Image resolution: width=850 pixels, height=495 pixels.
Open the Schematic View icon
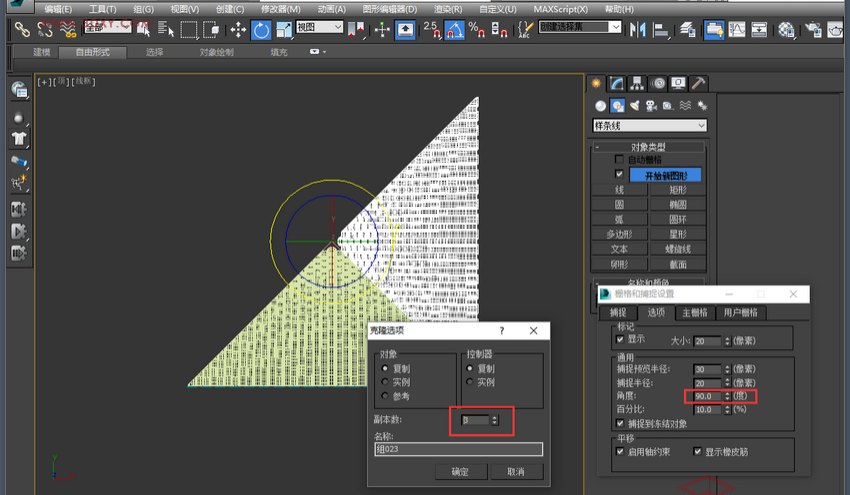pos(759,29)
